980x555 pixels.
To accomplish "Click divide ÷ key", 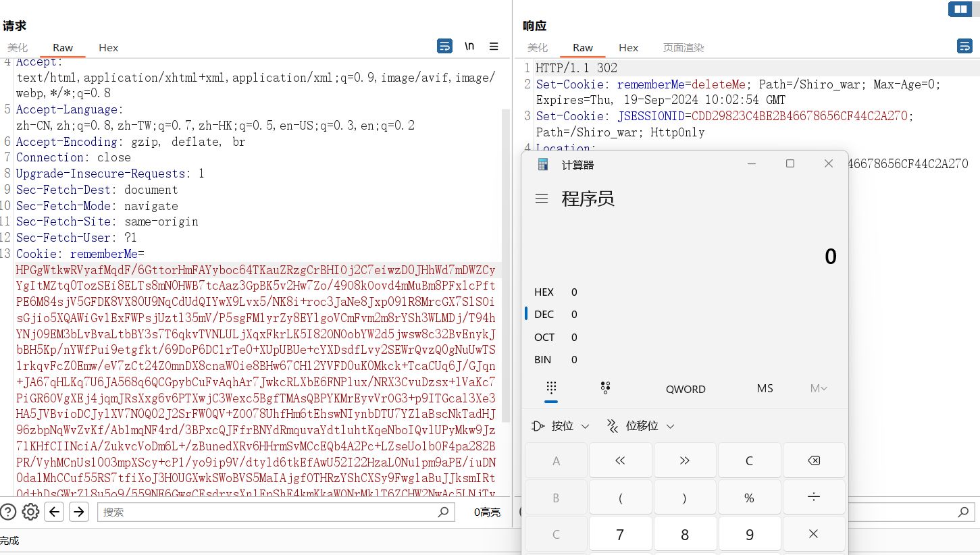I will tap(814, 498).
